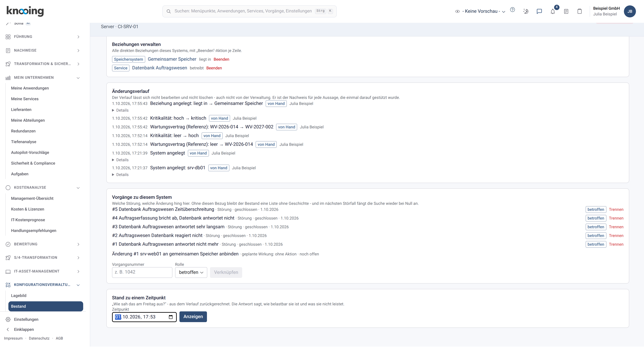Open Tiefenanalyse menu item

(24, 142)
